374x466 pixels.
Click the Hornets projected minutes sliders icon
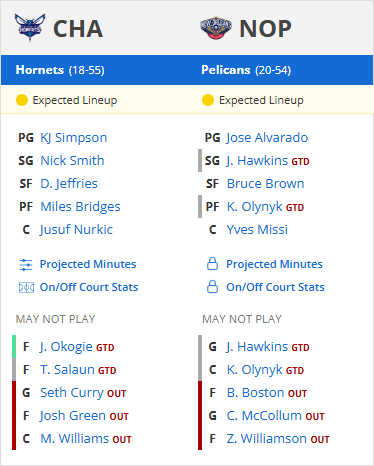(26, 265)
